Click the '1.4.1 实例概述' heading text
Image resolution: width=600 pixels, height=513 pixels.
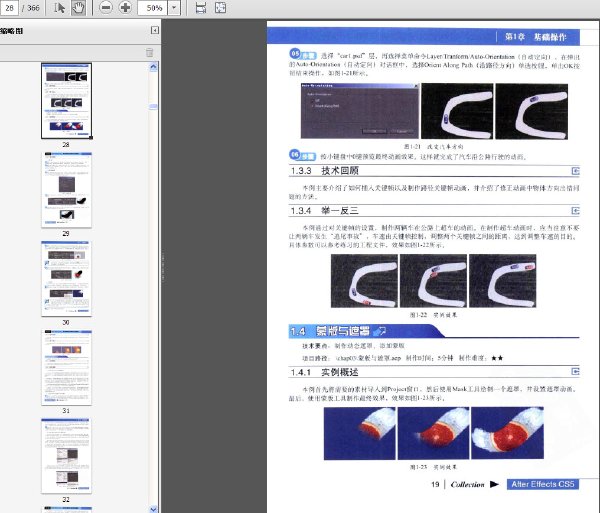click(x=324, y=372)
